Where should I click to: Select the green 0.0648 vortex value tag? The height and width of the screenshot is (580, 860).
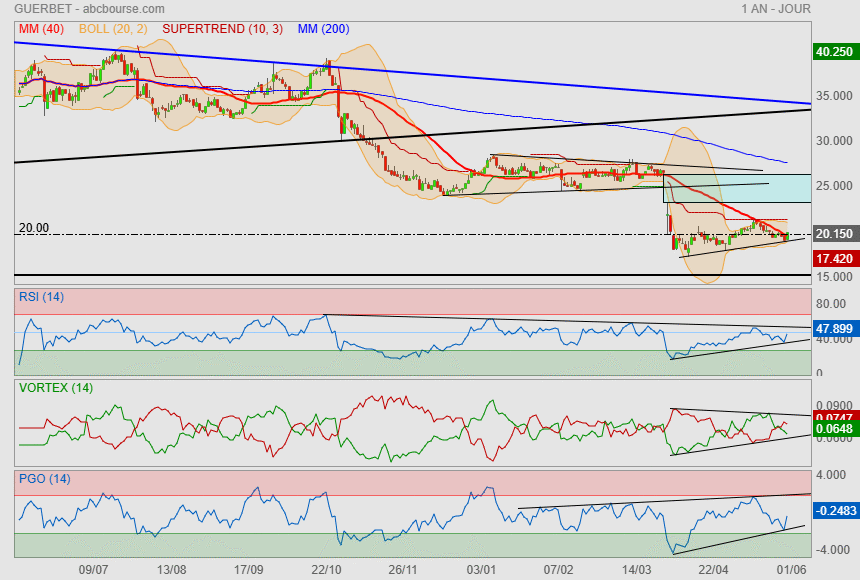coord(834,430)
